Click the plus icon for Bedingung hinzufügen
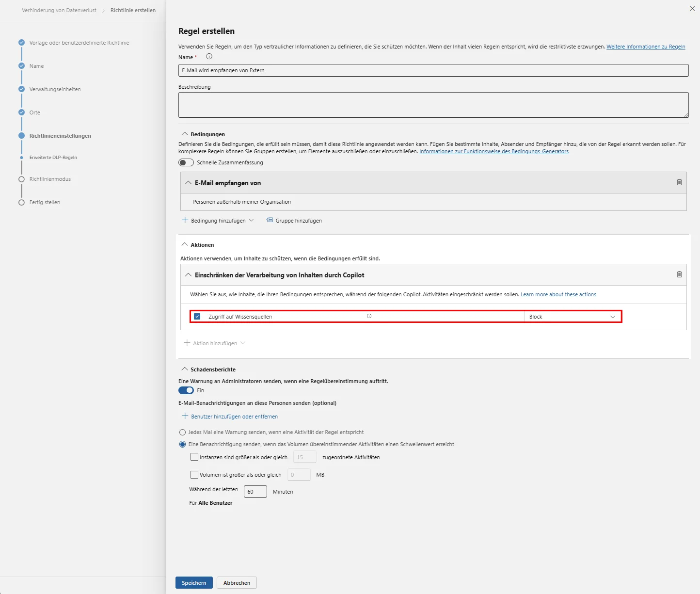This screenshot has width=700, height=594. (185, 220)
